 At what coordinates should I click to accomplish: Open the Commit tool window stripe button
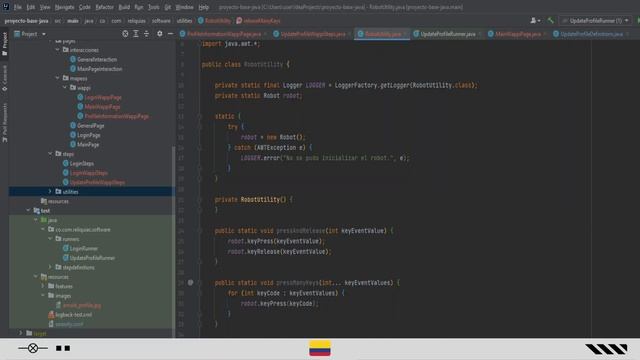coord(4,78)
